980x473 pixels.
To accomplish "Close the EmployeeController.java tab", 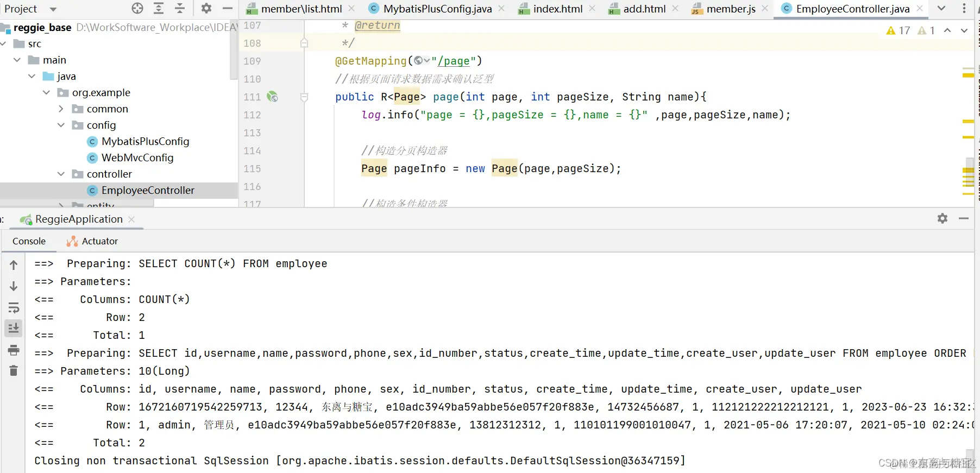I will pyautogui.click(x=920, y=9).
